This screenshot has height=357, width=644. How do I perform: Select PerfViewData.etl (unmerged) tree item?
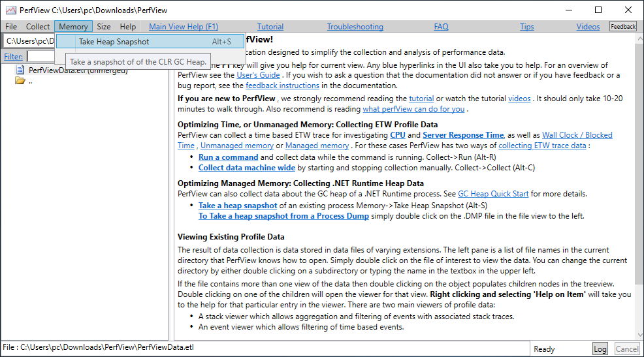point(78,70)
